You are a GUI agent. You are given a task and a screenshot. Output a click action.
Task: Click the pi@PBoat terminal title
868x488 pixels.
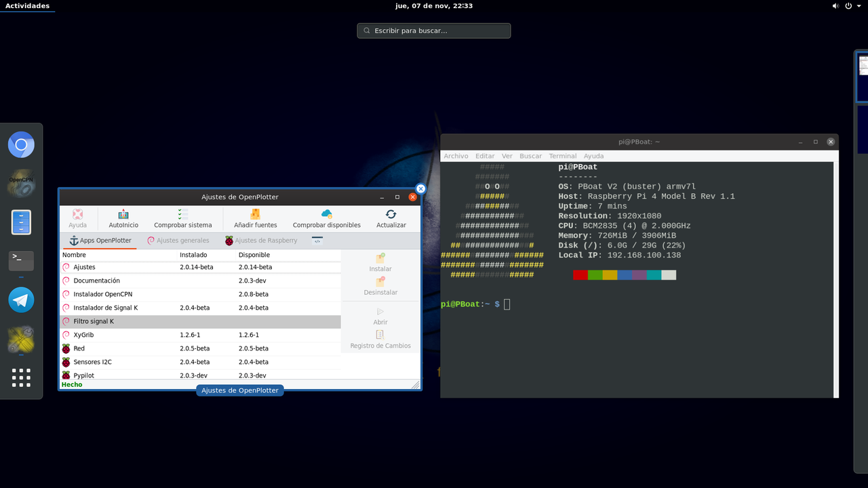click(x=639, y=142)
